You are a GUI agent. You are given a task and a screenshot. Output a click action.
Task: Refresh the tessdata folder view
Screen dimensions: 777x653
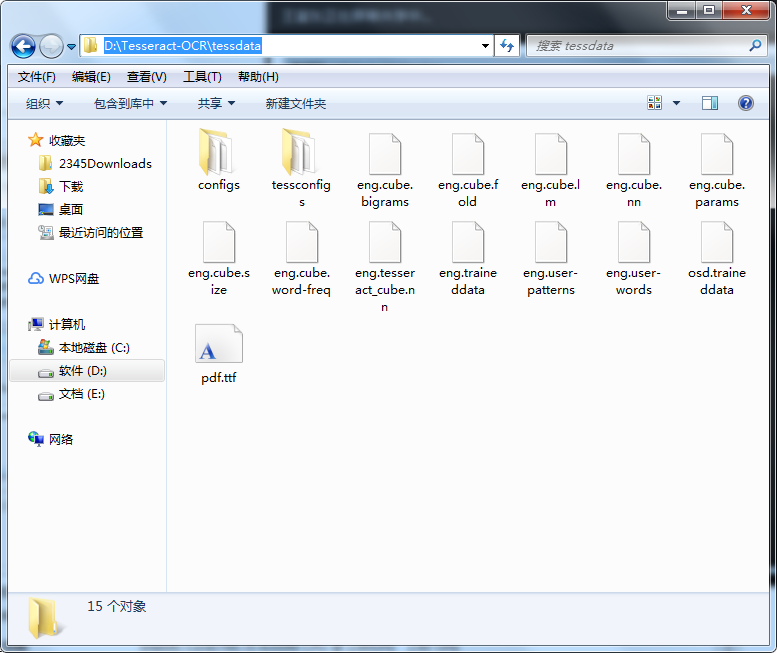click(x=507, y=46)
